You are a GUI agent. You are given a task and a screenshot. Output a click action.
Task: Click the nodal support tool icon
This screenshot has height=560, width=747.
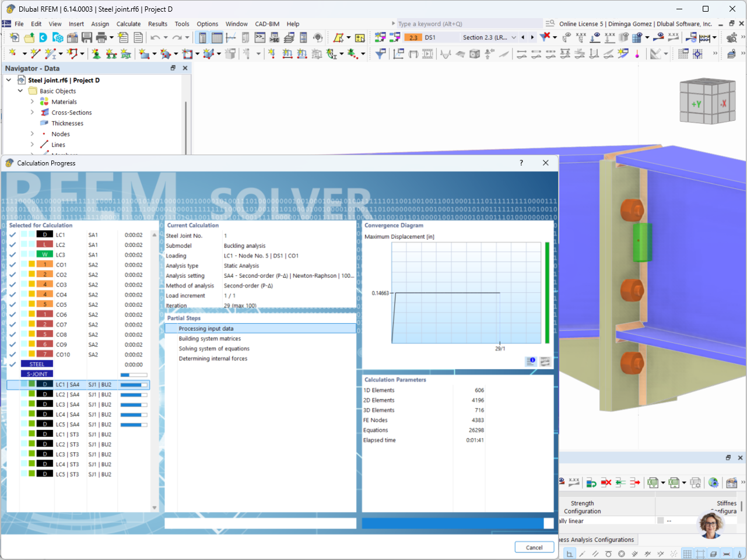[x=96, y=54]
